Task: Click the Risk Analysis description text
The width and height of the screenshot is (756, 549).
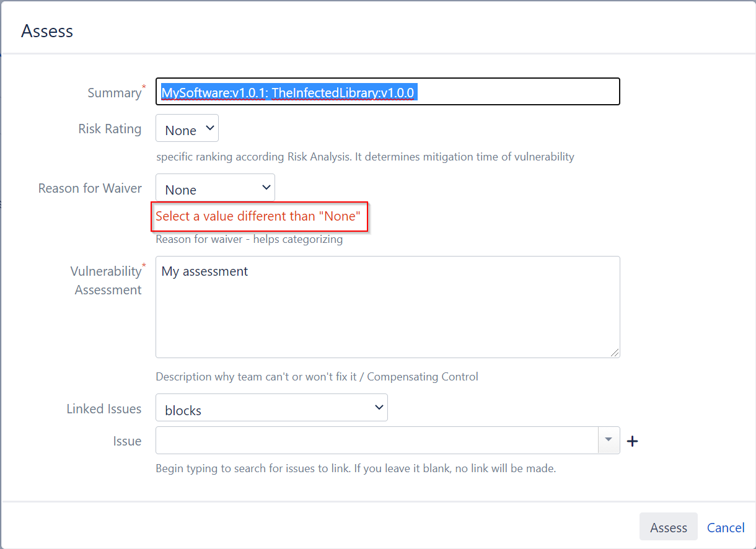Action: 365,156
